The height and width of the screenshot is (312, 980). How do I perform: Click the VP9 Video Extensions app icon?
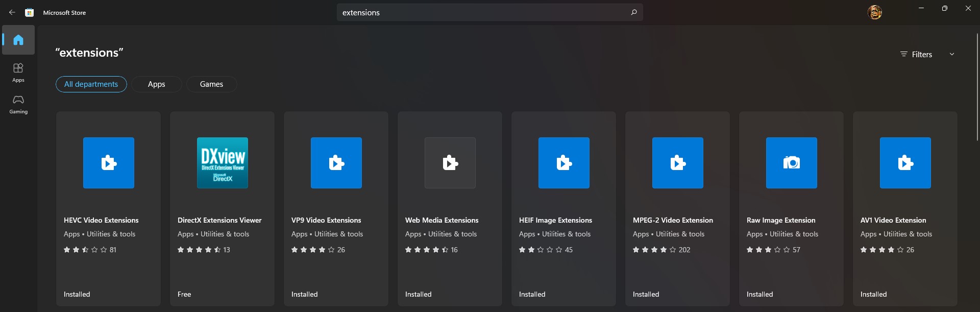click(336, 163)
